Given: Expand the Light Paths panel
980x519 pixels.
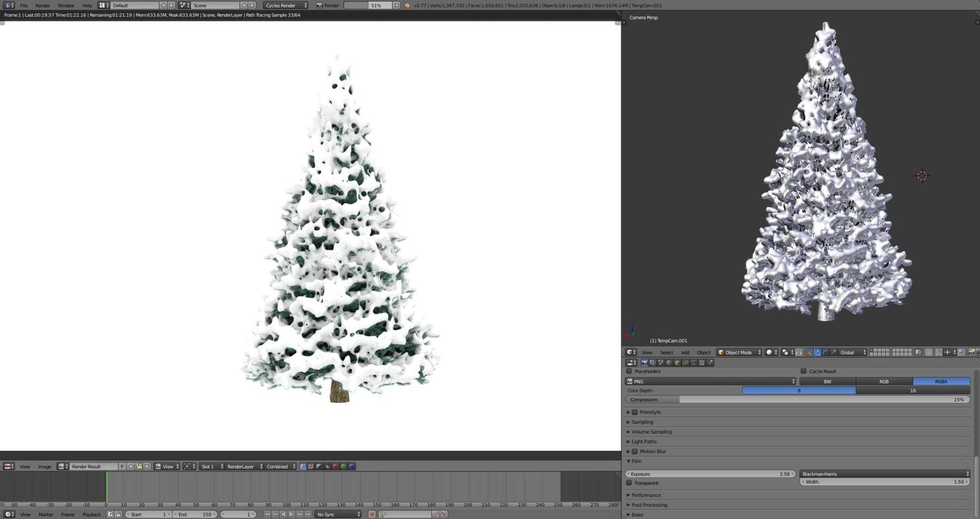Looking at the screenshot, I should (x=644, y=441).
